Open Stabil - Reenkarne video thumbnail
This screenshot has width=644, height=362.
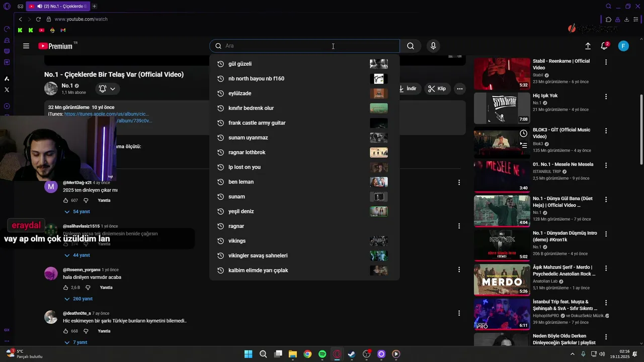coord(502,73)
